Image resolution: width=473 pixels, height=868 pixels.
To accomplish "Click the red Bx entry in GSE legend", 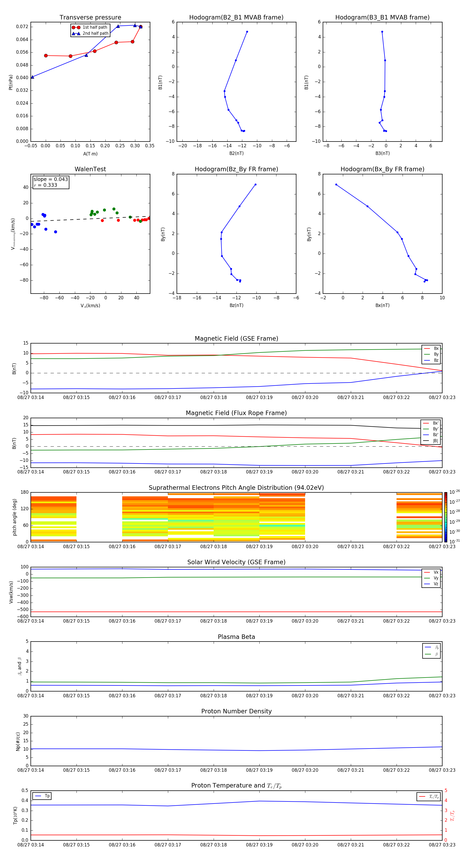I will (431, 349).
